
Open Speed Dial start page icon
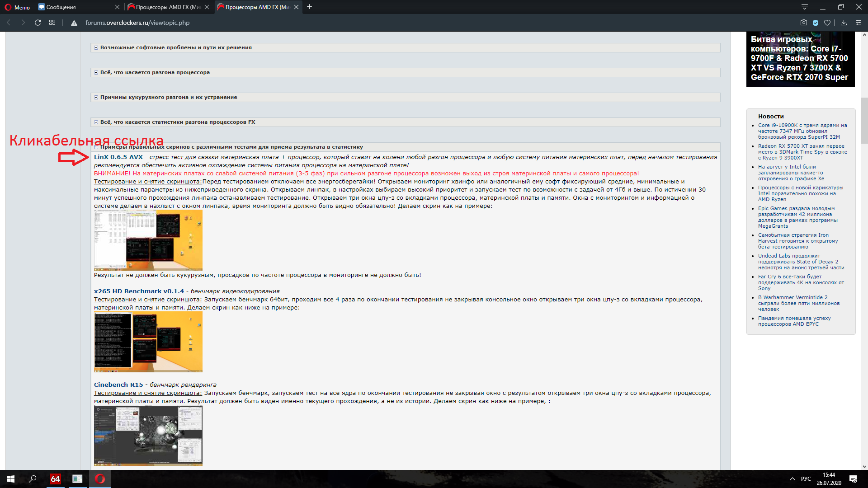(x=52, y=23)
